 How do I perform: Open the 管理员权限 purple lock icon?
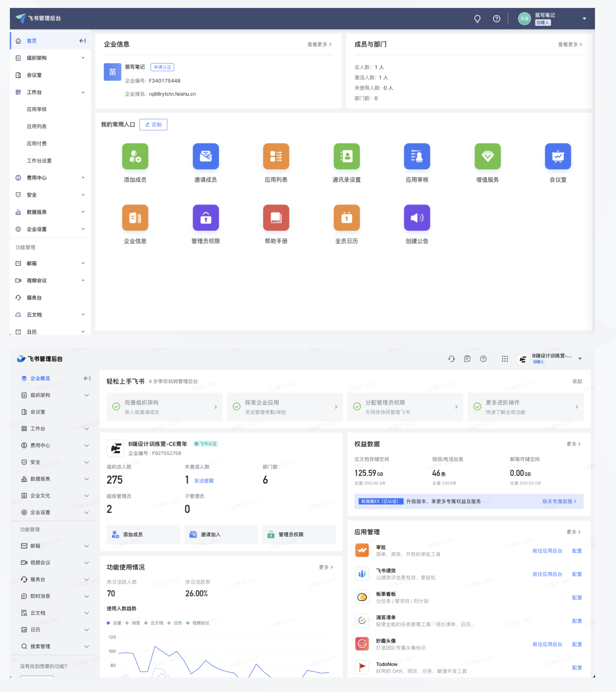click(205, 218)
